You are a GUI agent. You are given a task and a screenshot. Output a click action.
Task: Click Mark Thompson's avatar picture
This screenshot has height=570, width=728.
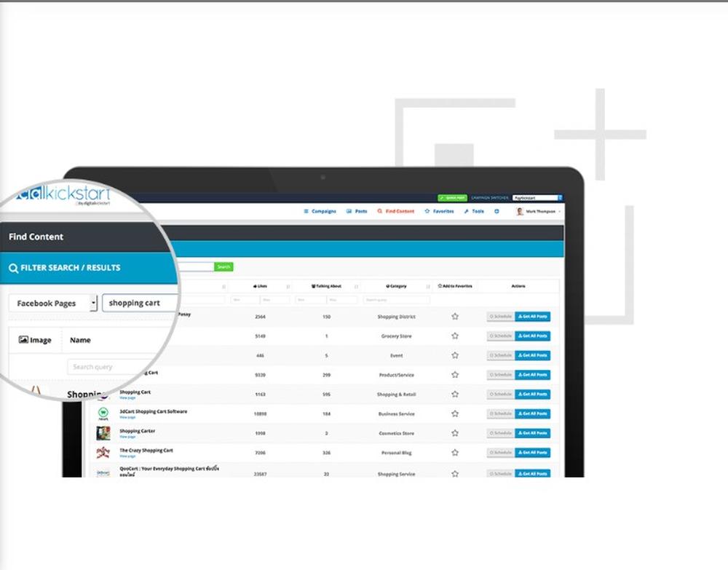520,211
